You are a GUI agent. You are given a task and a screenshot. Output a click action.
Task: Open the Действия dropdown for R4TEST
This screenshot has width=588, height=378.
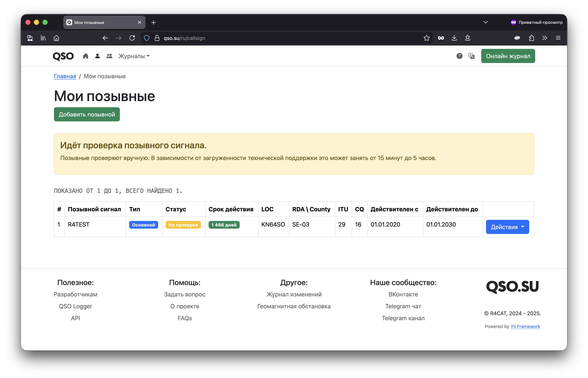tap(507, 227)
